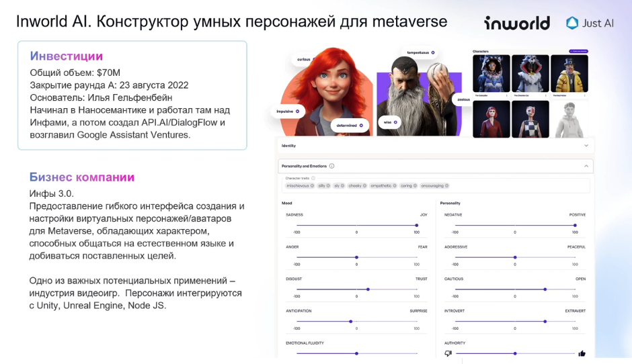Click the Inworld logo
The height and width of the screenshot is (364, 632).
tap(517, 23)
